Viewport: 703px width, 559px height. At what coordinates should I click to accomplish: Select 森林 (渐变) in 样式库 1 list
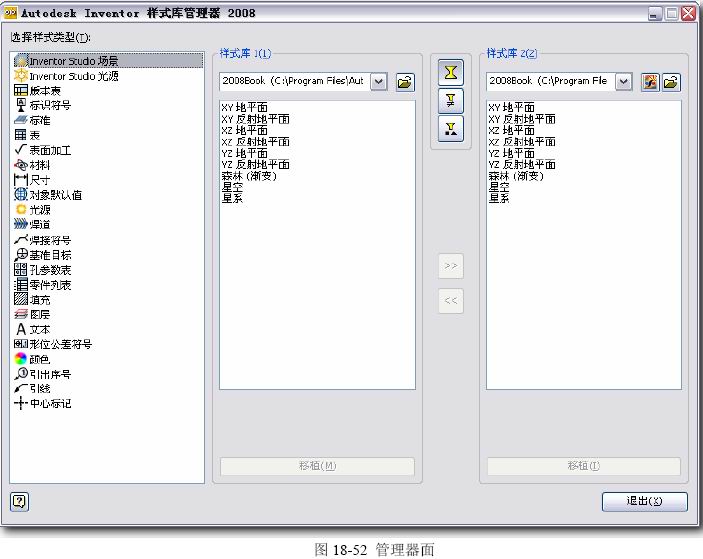coord(249,176)
